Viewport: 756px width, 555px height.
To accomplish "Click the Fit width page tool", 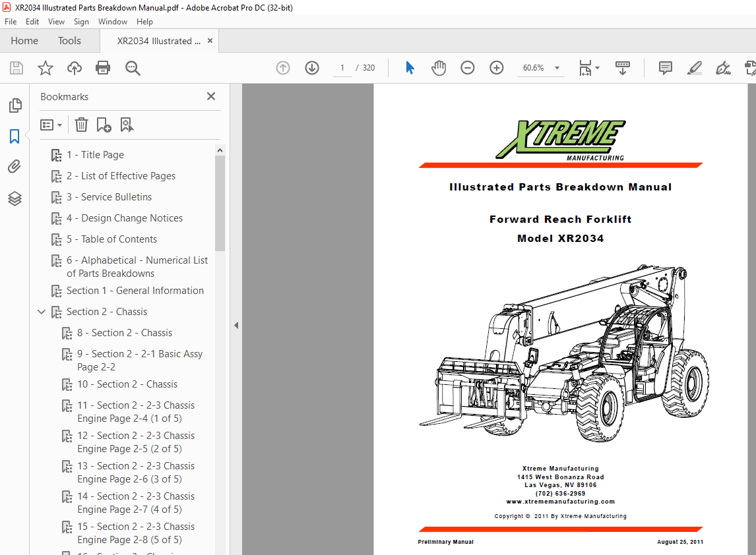I will [585, 68].
